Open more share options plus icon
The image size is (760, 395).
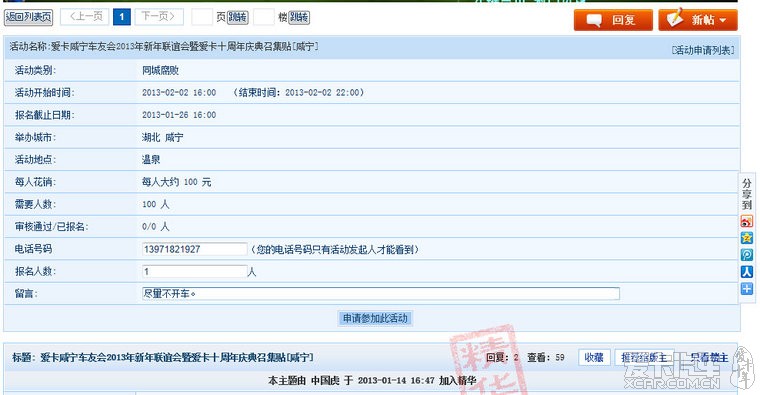(x=746, y=289)
